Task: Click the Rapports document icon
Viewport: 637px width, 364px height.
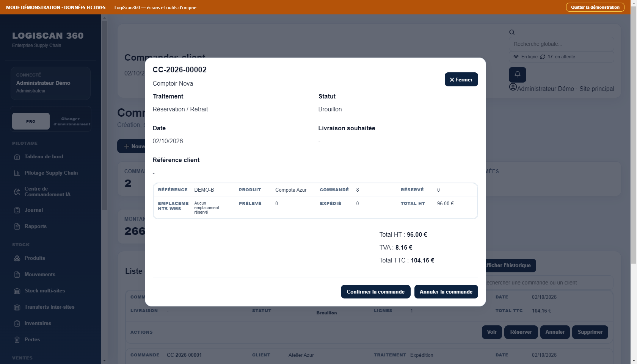Action: tap(17, 227)
